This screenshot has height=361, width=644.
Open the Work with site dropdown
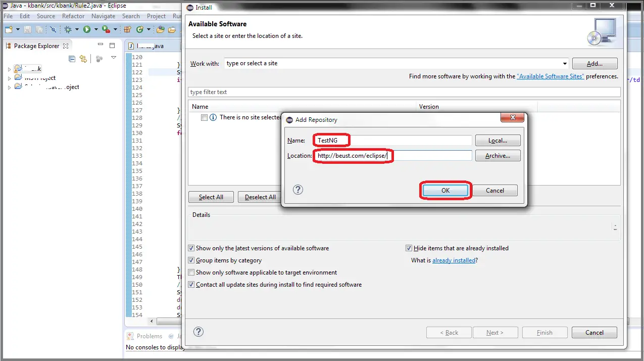[565, 64]
